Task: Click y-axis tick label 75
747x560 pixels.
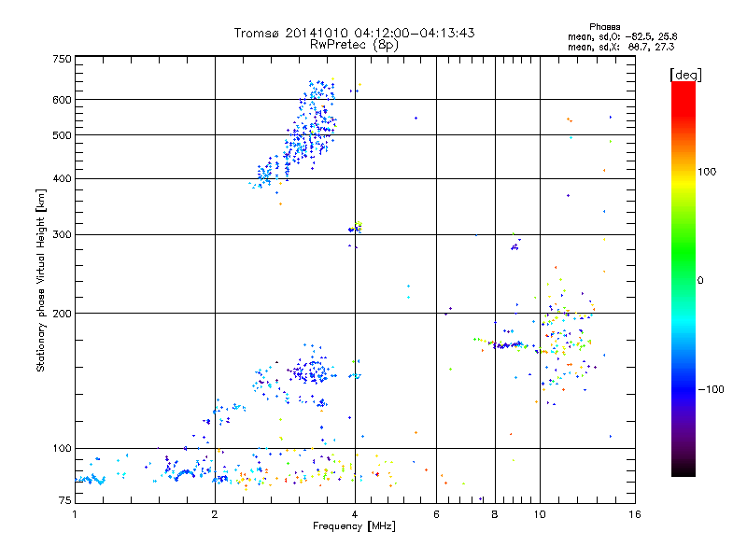Action: pos(65,500)
